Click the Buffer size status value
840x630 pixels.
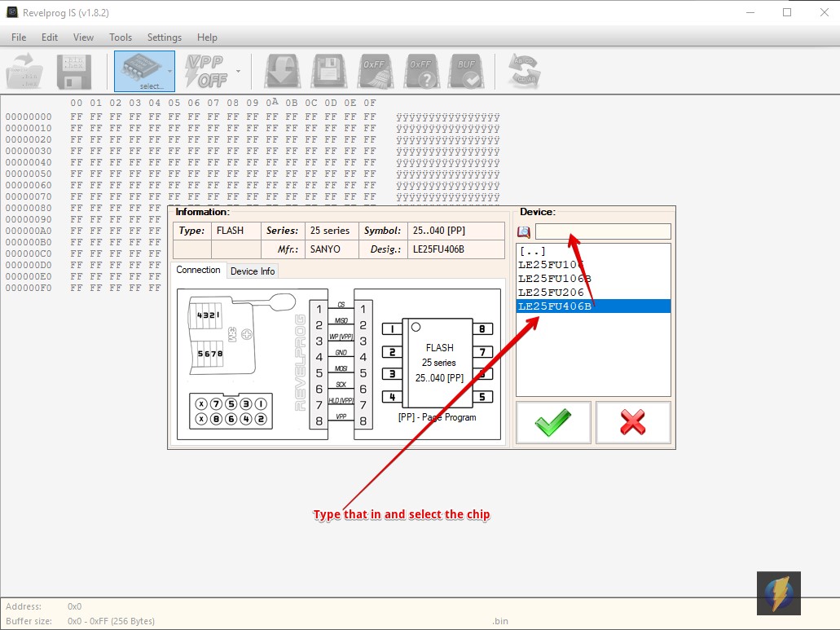point(111,621)
